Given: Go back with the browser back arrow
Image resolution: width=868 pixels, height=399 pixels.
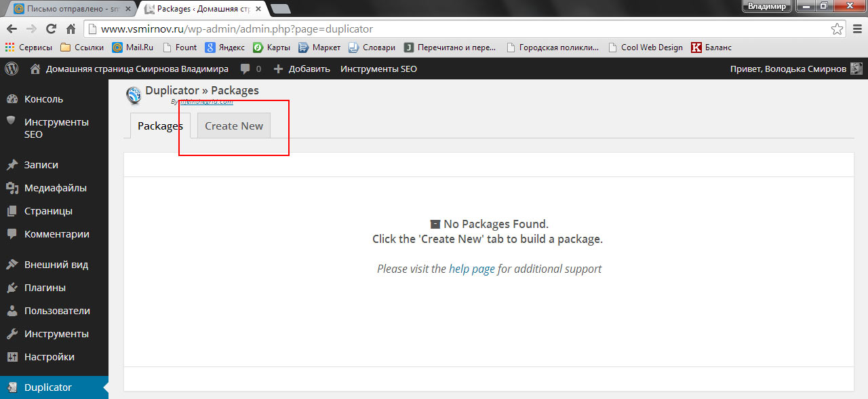Looking at the screenshot, I should click(x=12, y=29).
